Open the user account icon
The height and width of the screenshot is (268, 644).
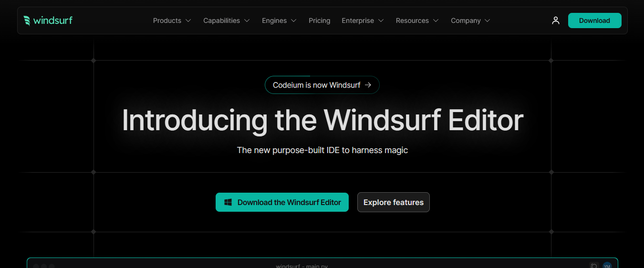(x=555, y=21)
